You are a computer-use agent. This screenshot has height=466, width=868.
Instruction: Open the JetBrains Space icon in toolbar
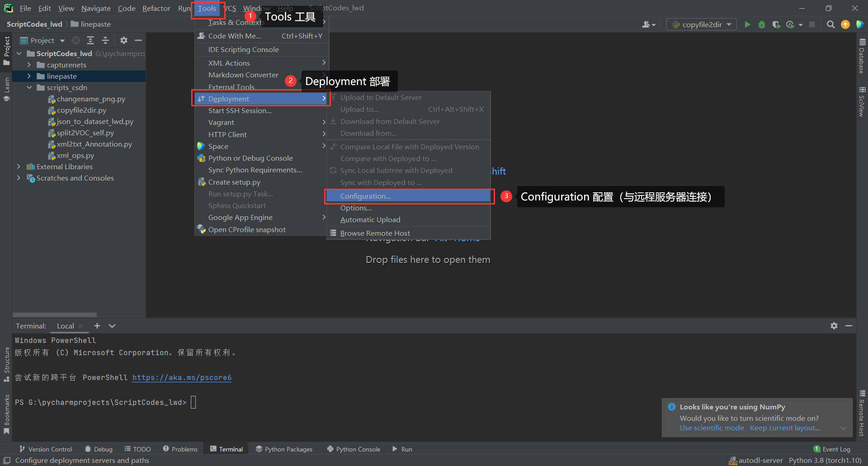click(x=860, y=24)
